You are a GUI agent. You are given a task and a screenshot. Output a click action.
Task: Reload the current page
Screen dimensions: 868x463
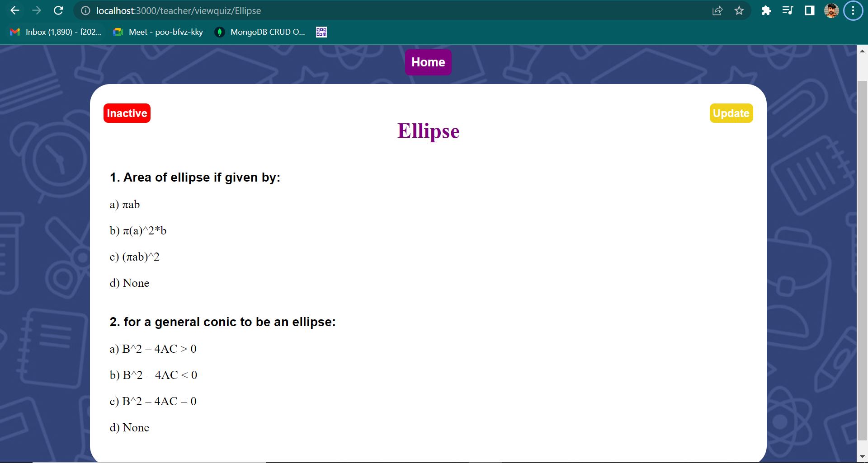(58, 10)
